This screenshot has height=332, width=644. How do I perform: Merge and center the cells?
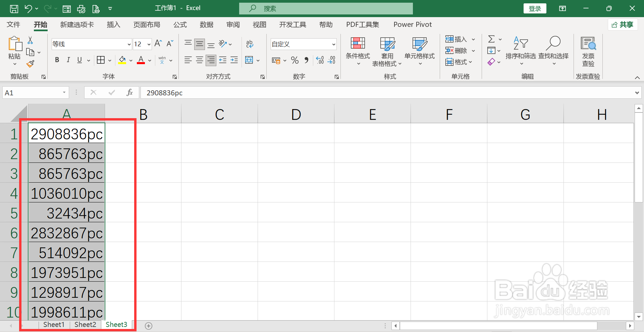point(249,60)
